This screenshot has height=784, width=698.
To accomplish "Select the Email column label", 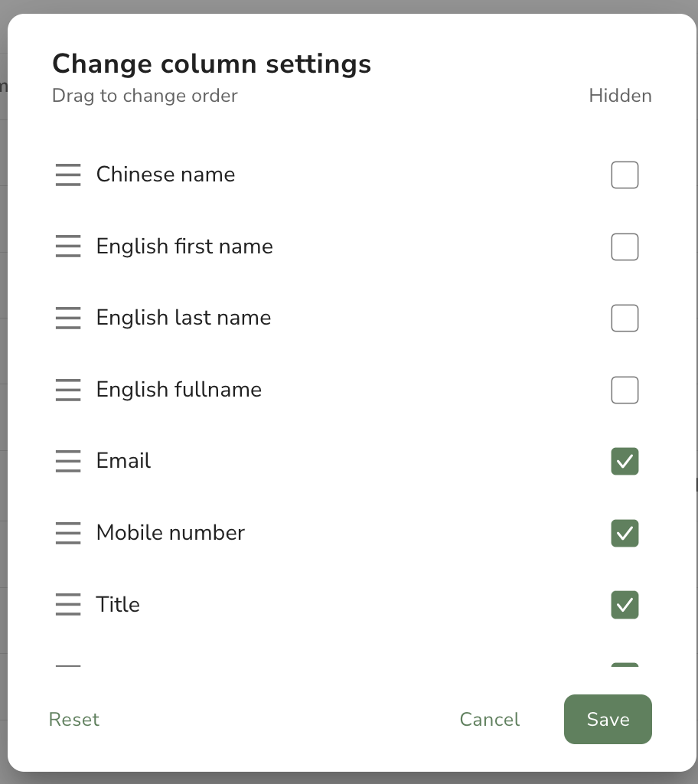I will tap(123, 460).
